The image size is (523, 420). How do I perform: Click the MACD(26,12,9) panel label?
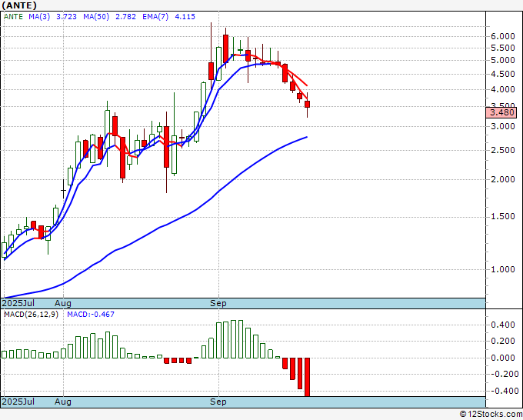(x=31, y=315)
